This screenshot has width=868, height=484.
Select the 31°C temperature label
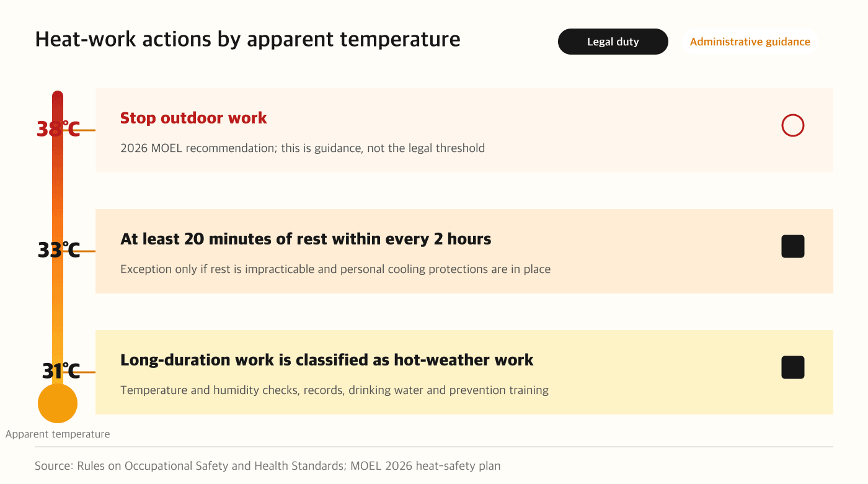click(x=61, y=371)
